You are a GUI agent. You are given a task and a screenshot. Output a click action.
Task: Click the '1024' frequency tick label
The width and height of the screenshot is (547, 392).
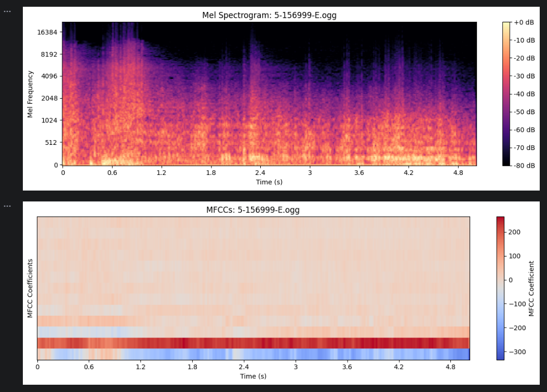coord(49,120)
